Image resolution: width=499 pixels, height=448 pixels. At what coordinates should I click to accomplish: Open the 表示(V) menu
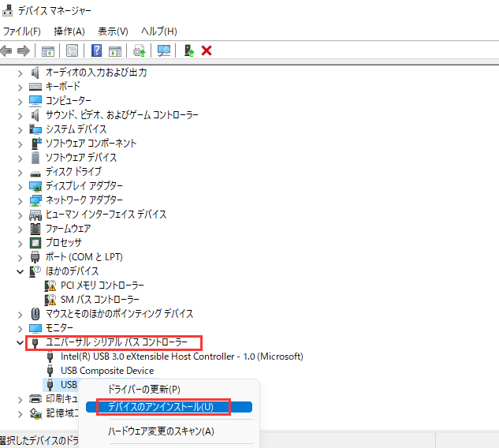tap(113, 32)
